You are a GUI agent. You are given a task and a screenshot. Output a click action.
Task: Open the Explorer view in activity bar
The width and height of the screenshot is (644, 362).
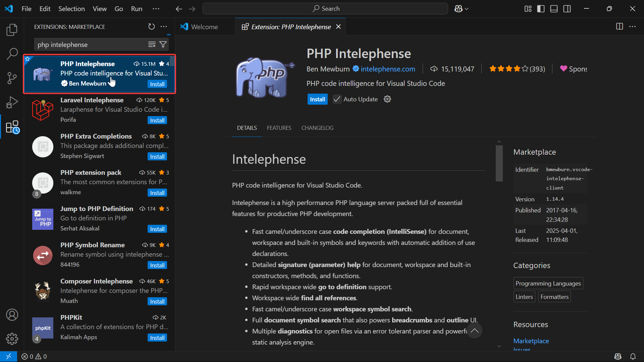(x=12, y=30)
